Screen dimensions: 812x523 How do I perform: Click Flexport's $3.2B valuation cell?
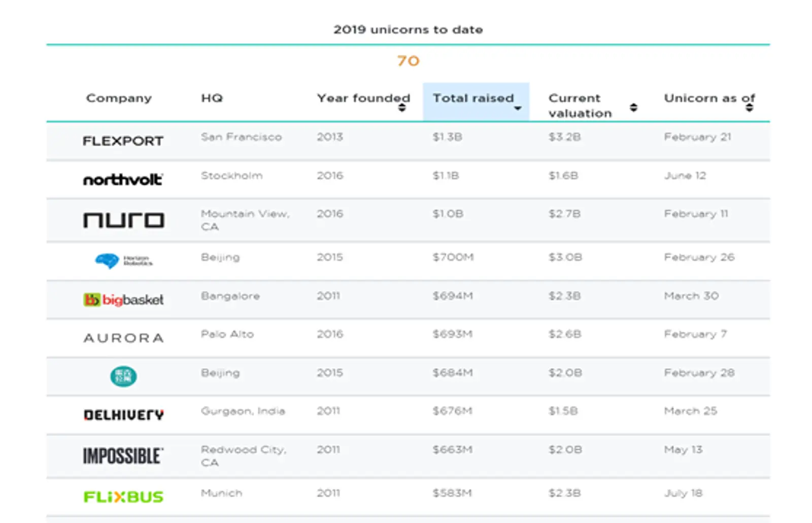coord(564,137)
